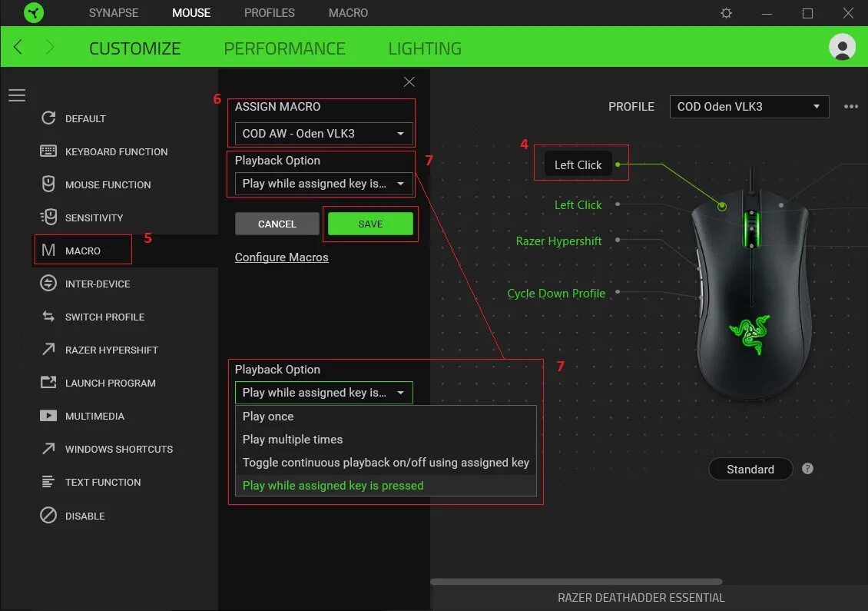The width and height of the screenshot is (868, 611).
Task: Open the settings gear icon
Action: 727,13
